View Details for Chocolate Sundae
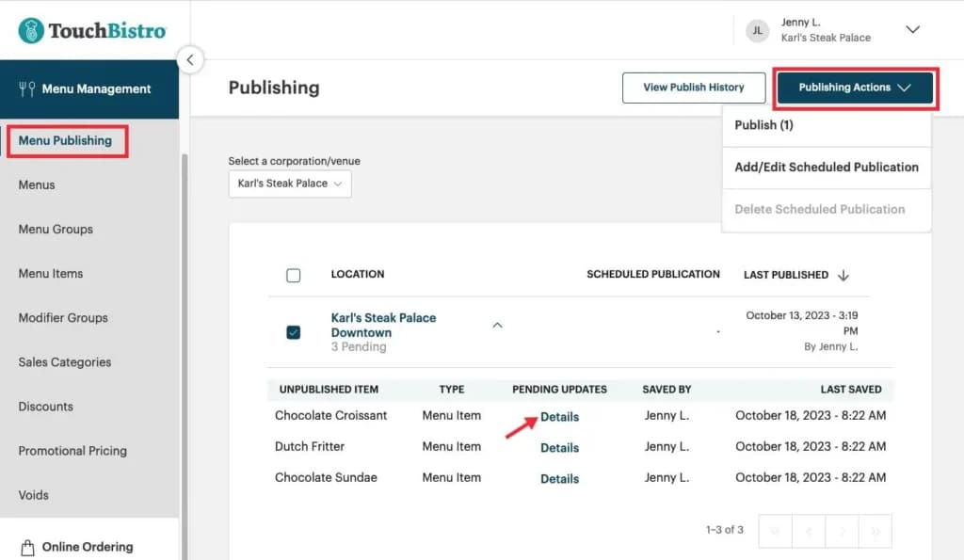 pos(559,479)
